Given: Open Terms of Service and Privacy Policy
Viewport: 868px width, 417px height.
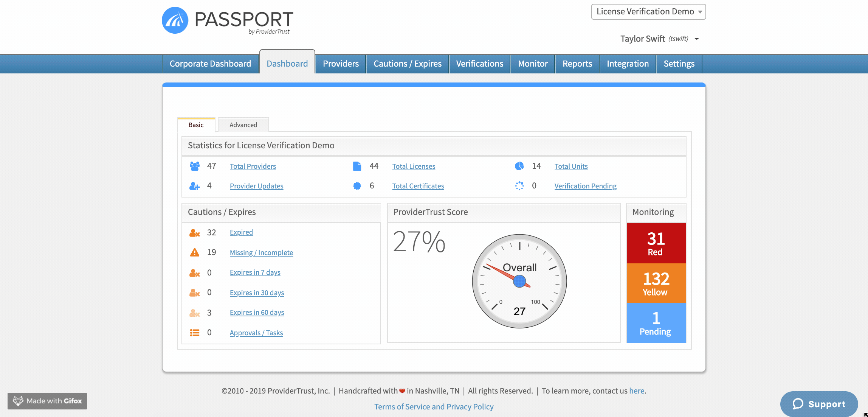Looking at the screenshot, I should point(434,407).
